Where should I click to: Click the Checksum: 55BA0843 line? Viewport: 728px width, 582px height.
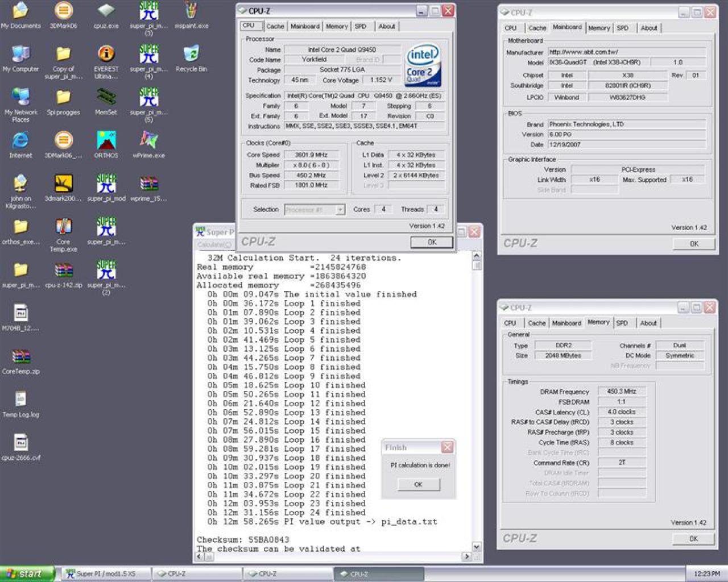[243, 540]
